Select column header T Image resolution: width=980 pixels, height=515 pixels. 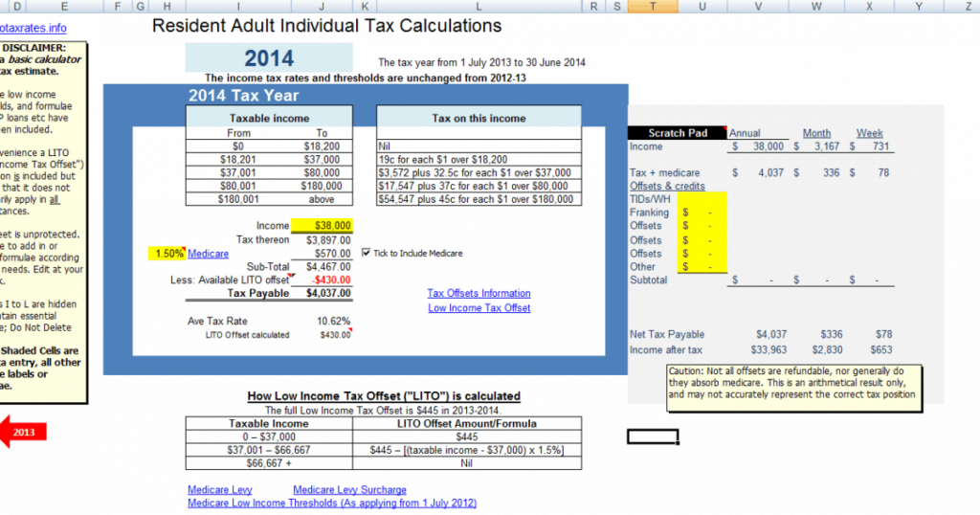(x=653, y=7)
